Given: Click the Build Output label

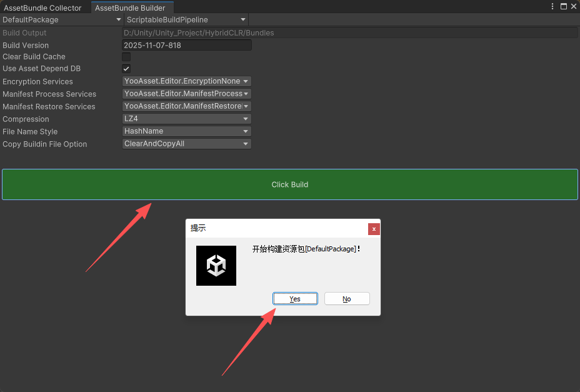Looking at the screenshot, I should [x=24, y=33].
